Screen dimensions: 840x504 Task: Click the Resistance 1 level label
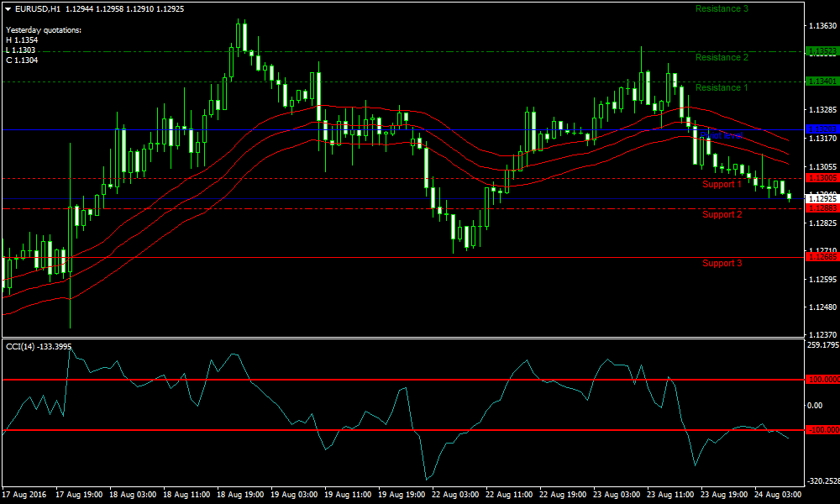[722, 87]
